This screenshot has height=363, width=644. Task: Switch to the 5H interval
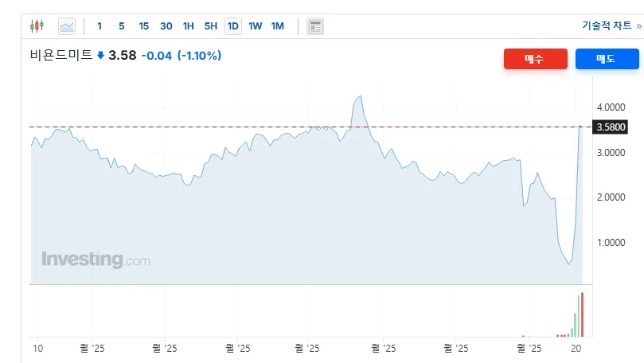pos(210,26)
